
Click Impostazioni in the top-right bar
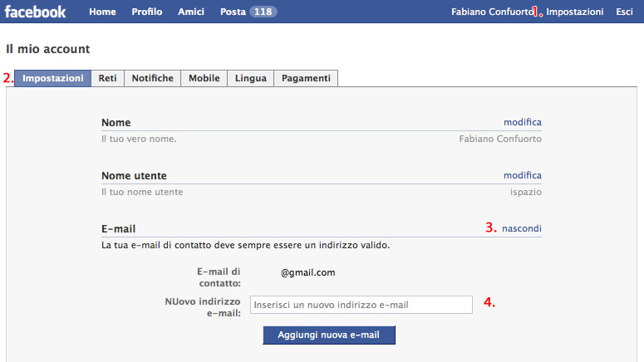click(x=575, y=12)
